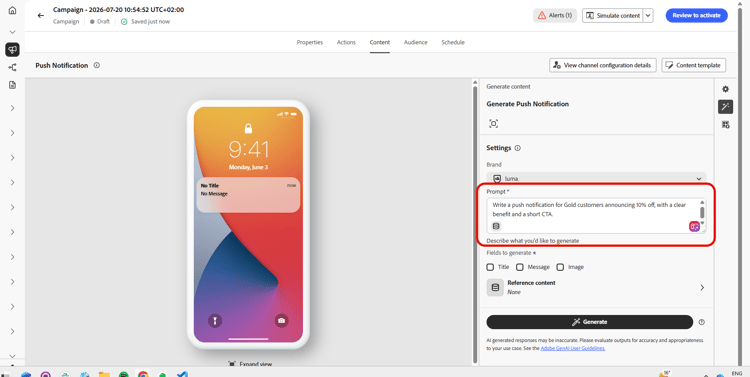Screen dimensions: 750x377
Task: Click the No Title notification card
Action: click(248, 195)
